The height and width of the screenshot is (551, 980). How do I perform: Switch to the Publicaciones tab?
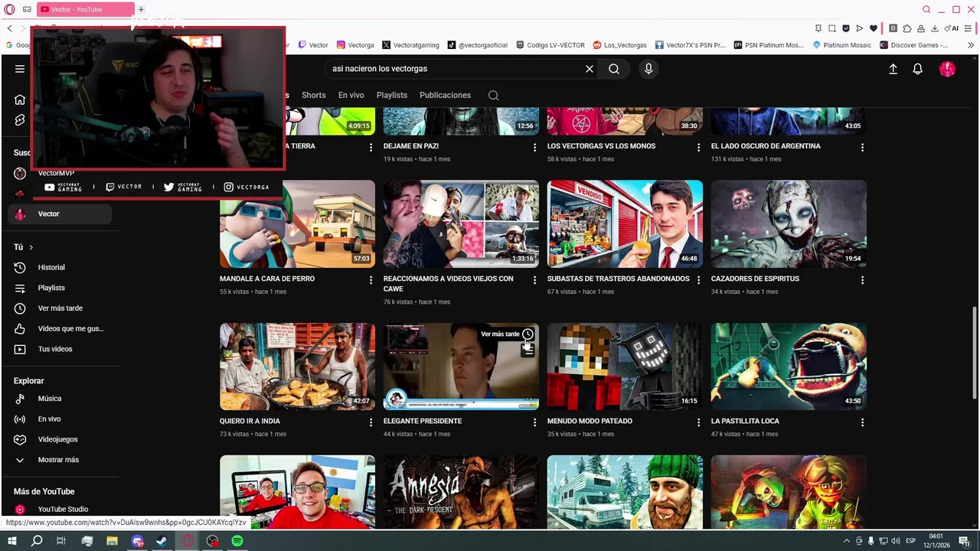pyautogui.click(x=445, y=95)
